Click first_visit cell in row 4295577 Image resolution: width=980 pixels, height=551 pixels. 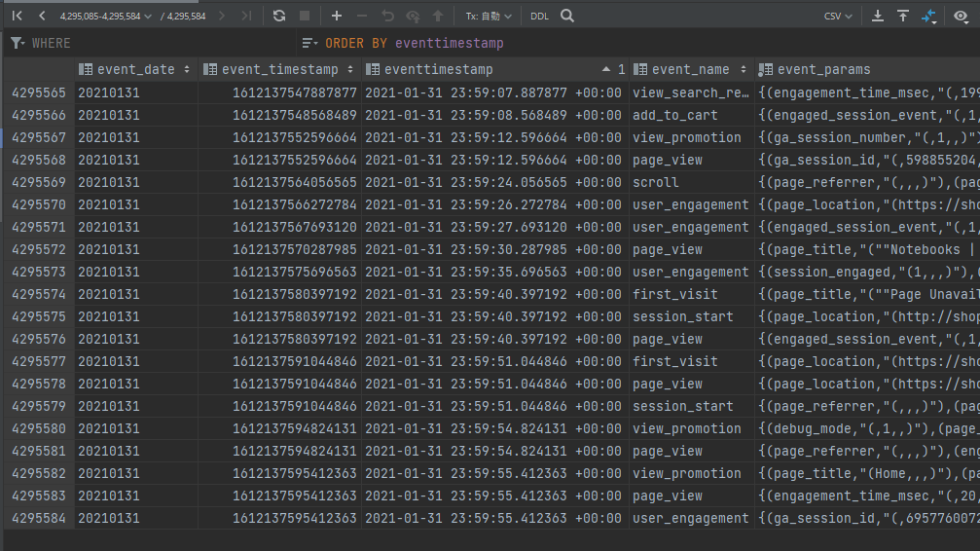pos(691,361)
